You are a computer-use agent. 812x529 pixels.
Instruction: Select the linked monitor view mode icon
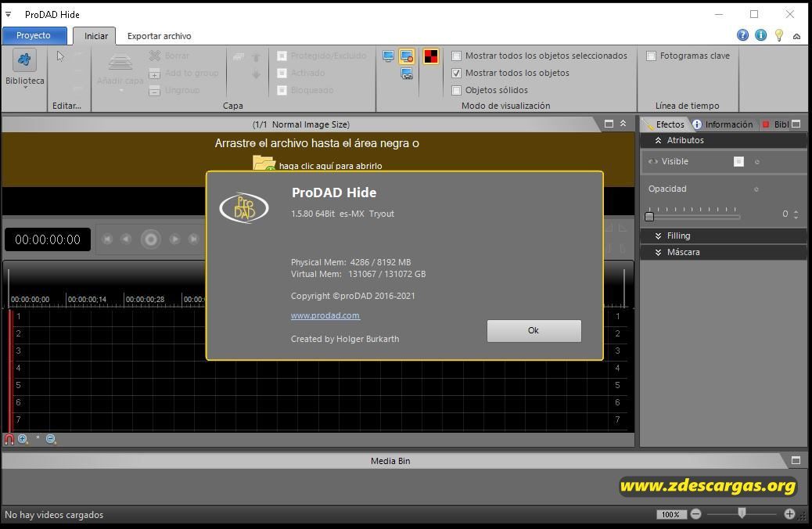pyautogui.click(x=407, y=74)
